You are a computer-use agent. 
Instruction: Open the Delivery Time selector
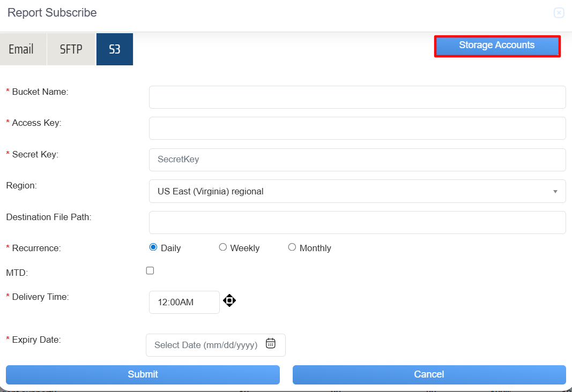coord(184,302)
